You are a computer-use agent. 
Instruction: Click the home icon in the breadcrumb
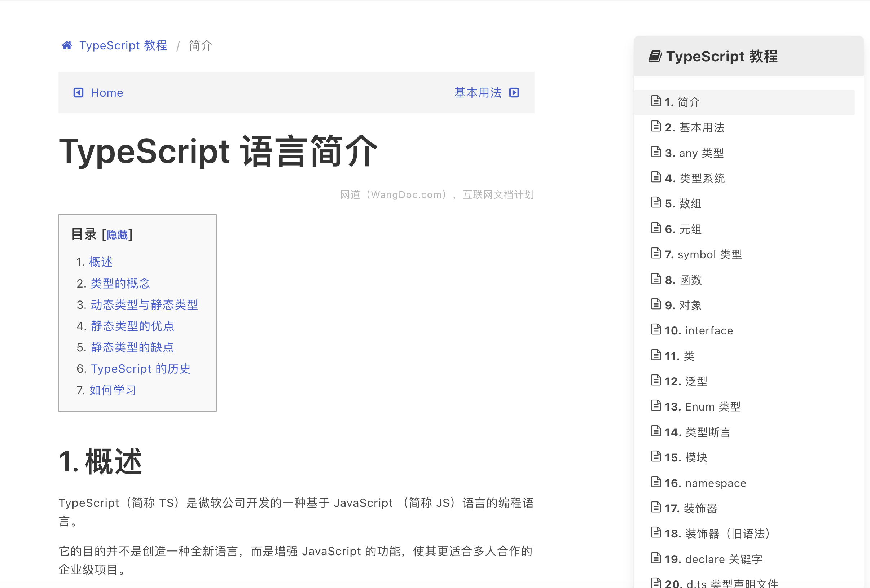[x=67, y=45]
